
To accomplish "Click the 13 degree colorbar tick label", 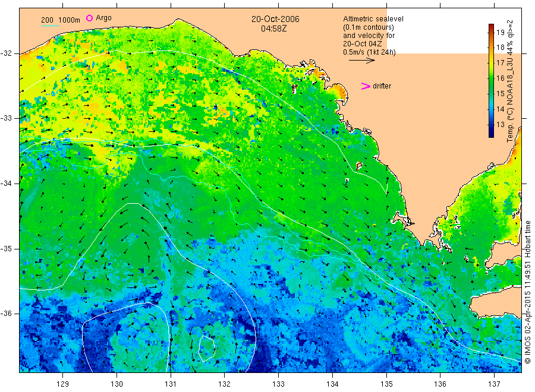I will click(x=501, y=124).
